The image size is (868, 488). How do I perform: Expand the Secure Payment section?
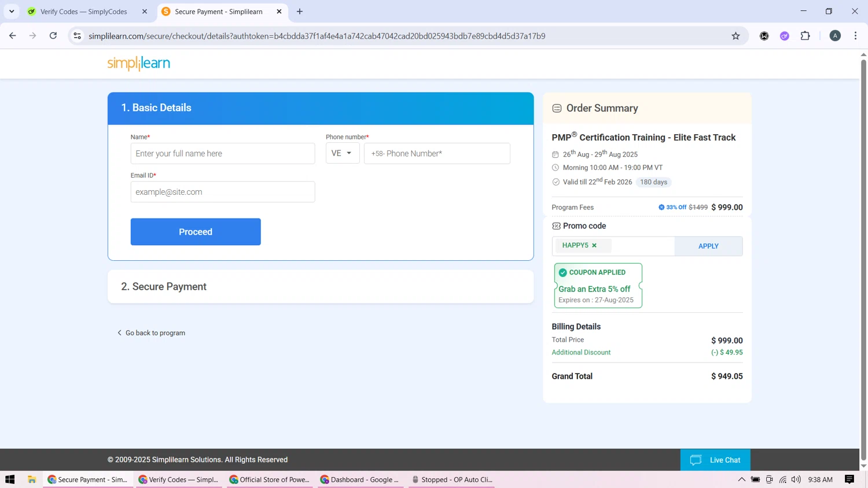point(321,287)
